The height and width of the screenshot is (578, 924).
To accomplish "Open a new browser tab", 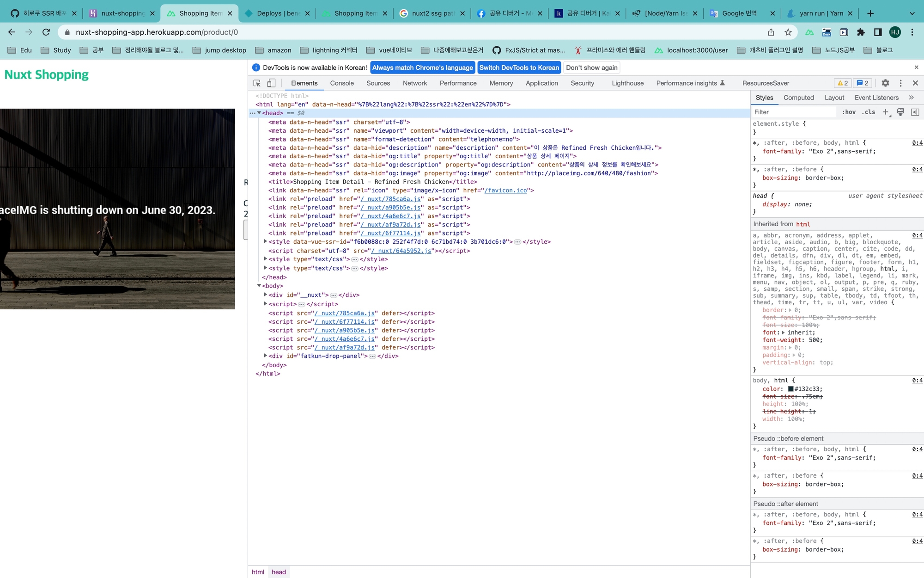I will point(870,13).
